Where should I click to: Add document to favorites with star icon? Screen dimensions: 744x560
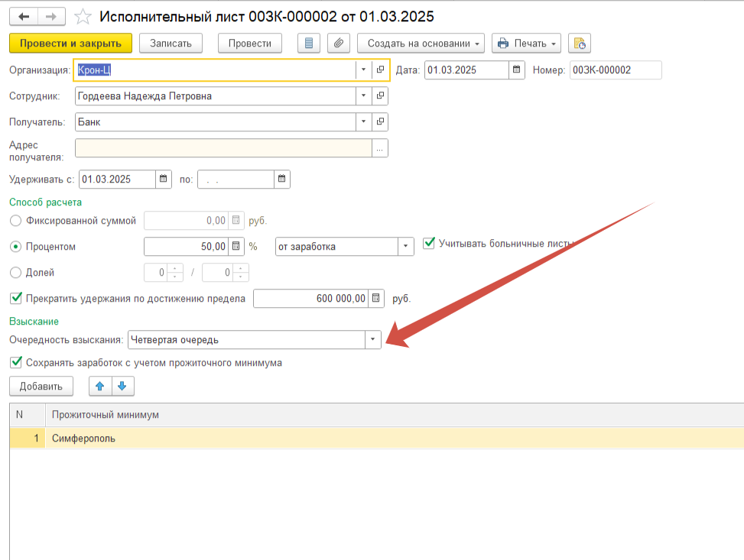point(85,16)
